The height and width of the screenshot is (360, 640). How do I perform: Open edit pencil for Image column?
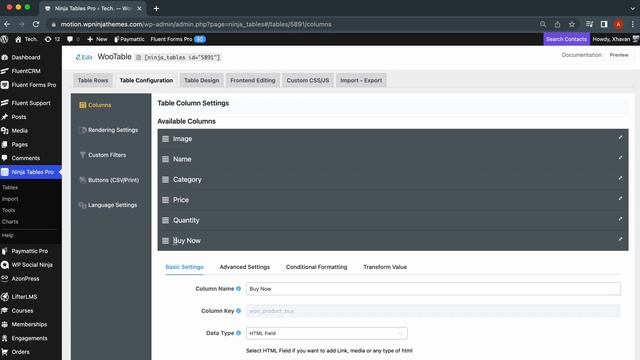(x=620, y=138)
